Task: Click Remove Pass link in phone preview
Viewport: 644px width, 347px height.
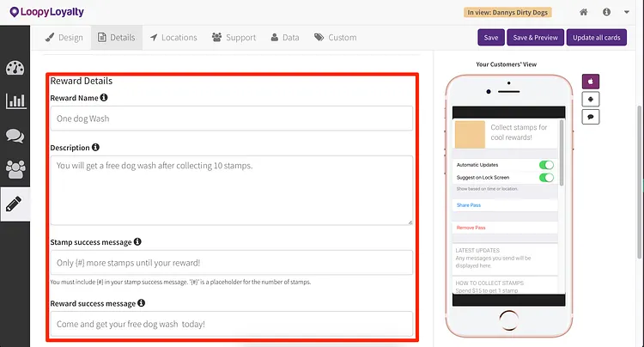Action: point(471,228)
